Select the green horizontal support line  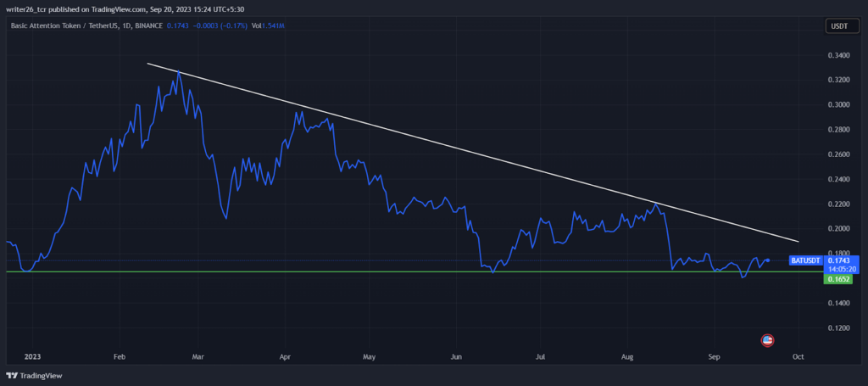pos(415,272)
